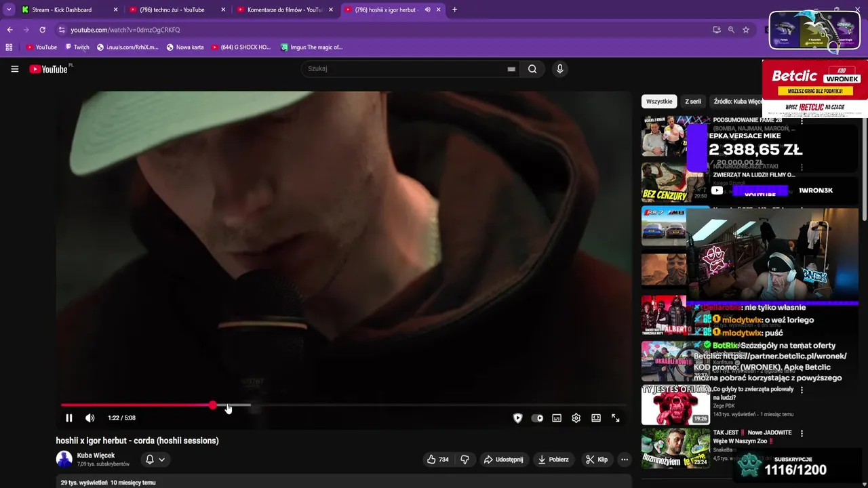
Task: Dislike the video with thumbs down
Action: [465, 460]
